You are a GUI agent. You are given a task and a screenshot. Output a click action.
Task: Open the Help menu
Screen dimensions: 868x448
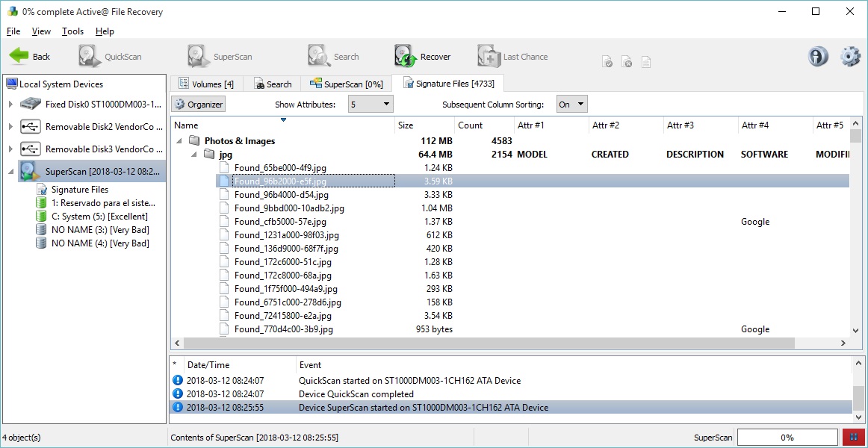(x=105, y=31)
